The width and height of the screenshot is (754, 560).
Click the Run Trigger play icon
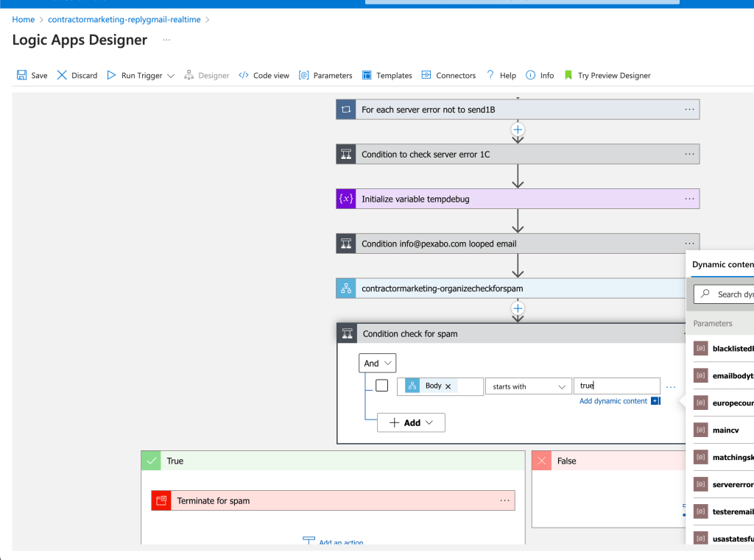point(112,75)
